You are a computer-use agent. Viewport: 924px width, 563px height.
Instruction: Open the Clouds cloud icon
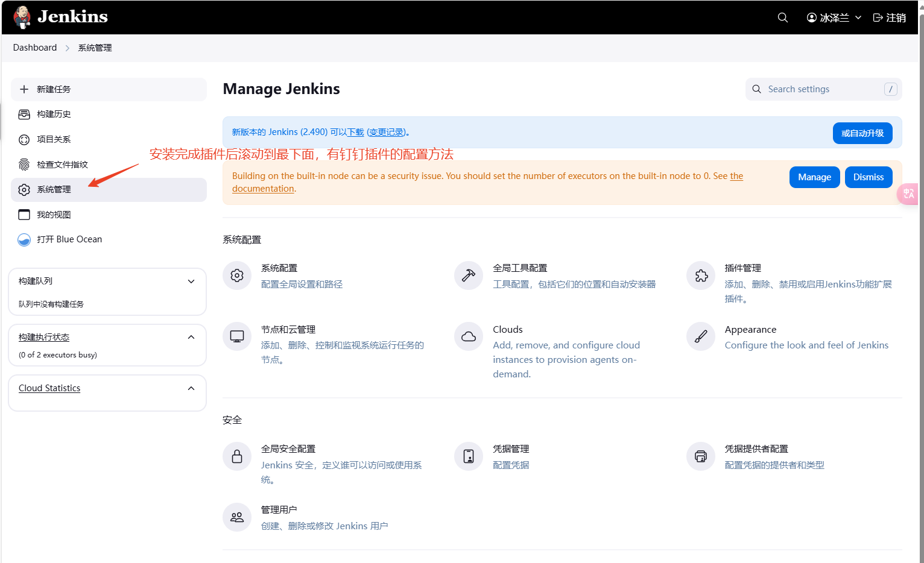point(469,337)
